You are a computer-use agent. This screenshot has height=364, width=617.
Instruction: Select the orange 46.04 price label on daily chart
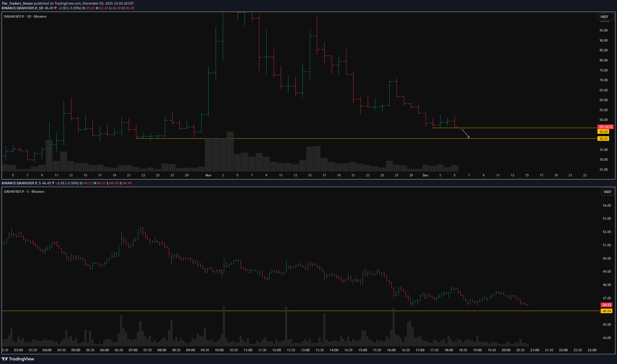point(603,132)
